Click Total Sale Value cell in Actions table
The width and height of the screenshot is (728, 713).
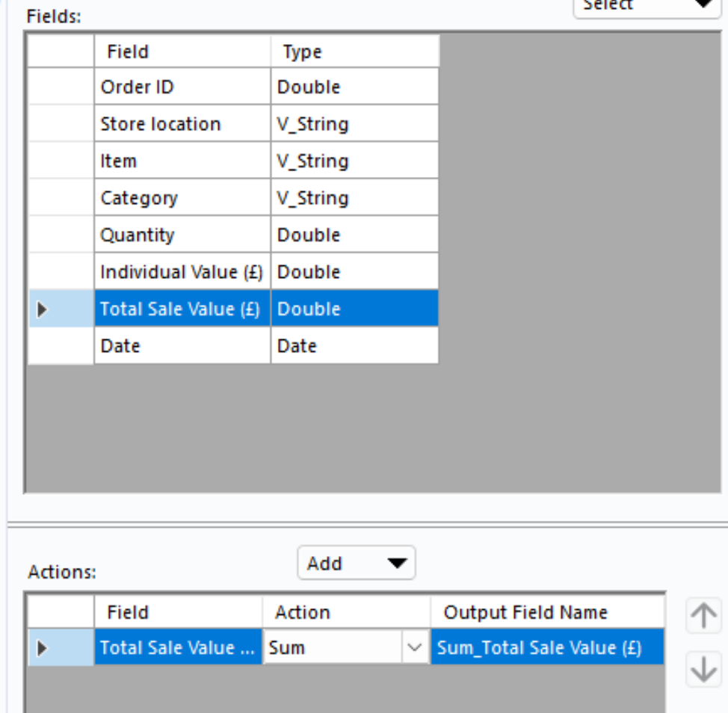click(177, 648)
